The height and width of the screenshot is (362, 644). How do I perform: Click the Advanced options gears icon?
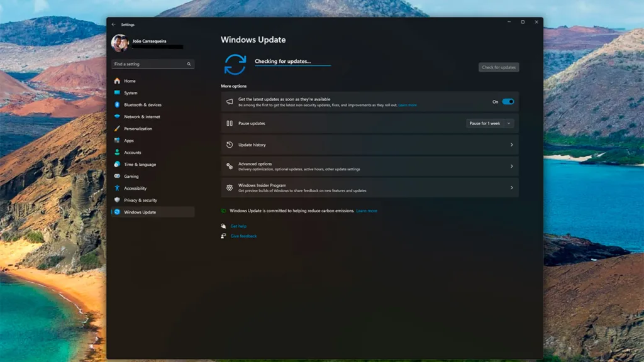click(x=230, y=166)
